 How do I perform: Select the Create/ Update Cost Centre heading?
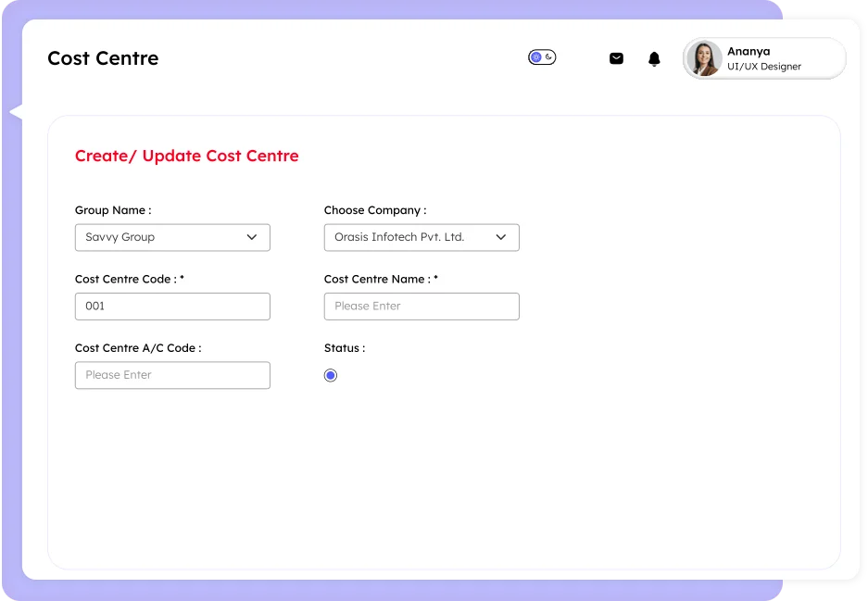click(187, 156)
